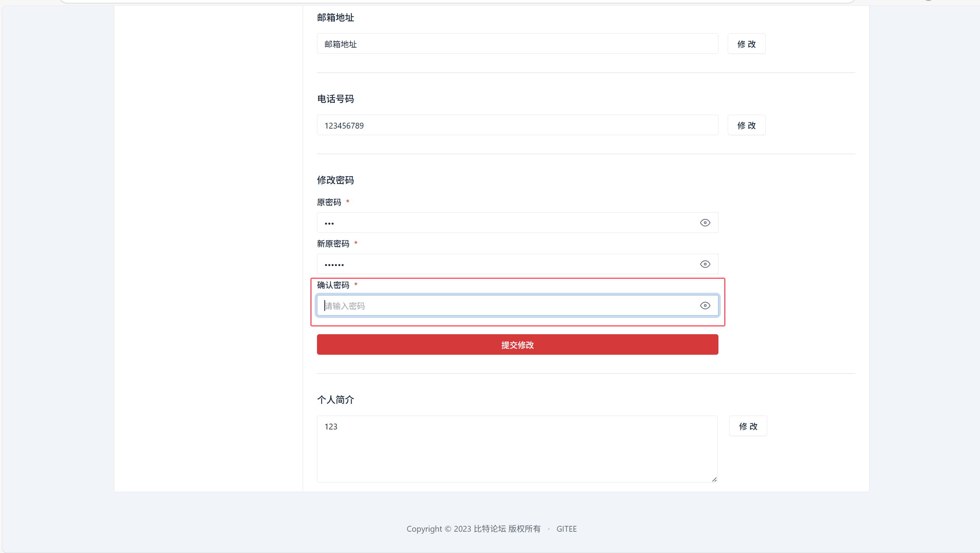Open the GITEE footer link

566,529
